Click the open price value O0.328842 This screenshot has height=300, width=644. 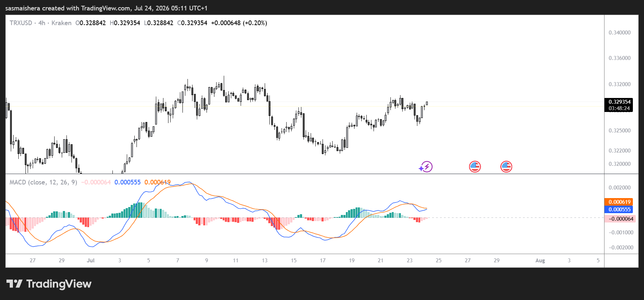point(91,23)
